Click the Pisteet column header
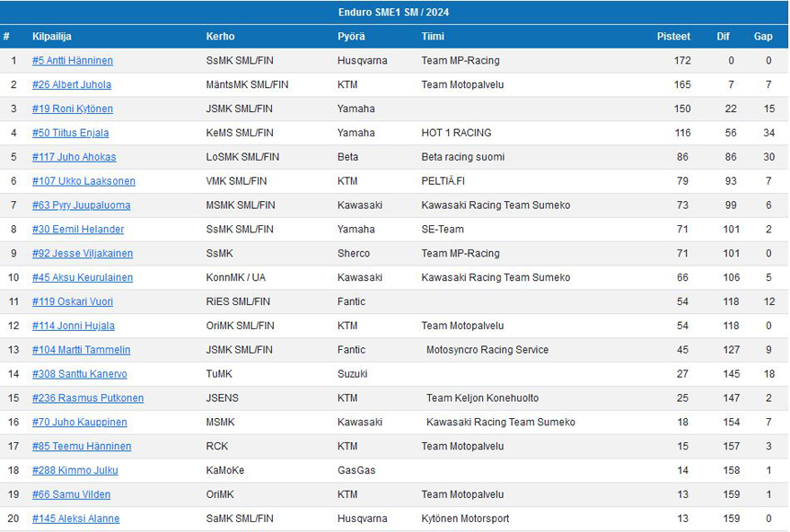This screenshot has width=790, height=532. 673,36
